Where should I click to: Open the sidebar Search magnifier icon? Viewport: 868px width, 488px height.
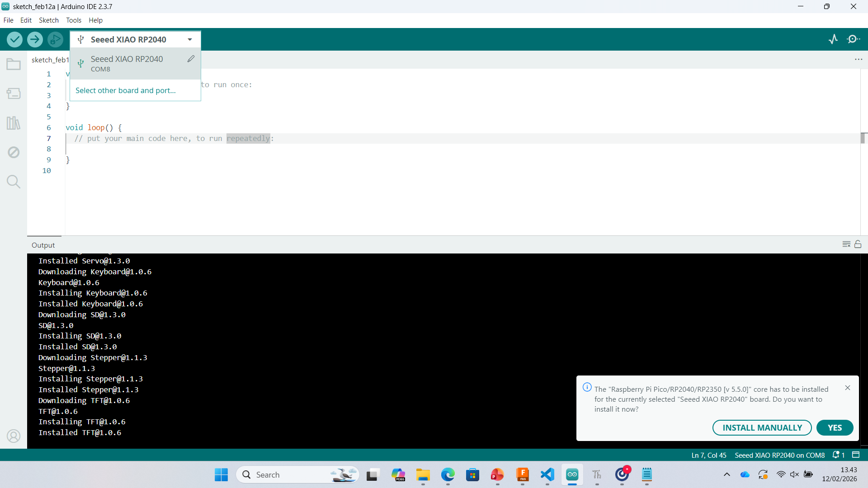pos(14,182)
